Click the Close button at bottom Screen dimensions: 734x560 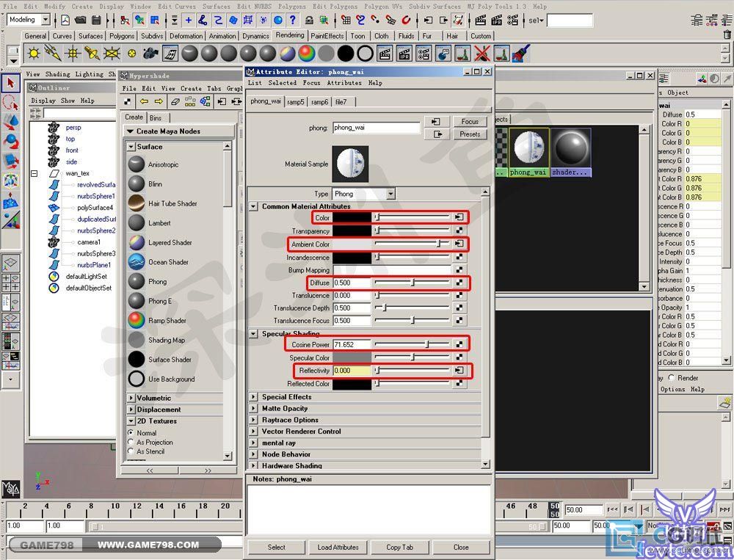click(461, 547)
